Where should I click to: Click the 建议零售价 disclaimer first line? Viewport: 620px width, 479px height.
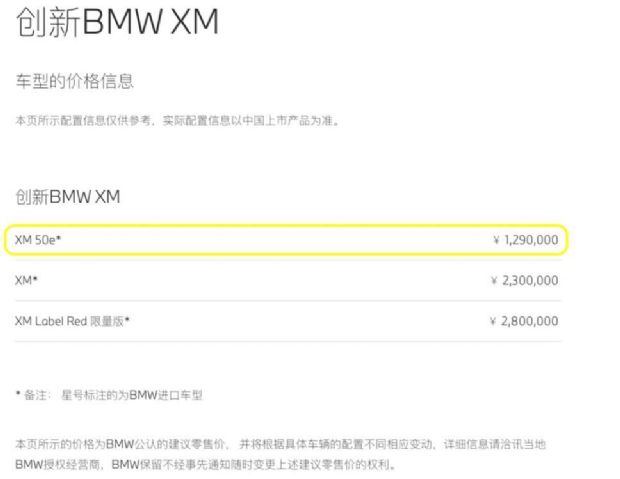pyautogui.click(x=280, y=444)
